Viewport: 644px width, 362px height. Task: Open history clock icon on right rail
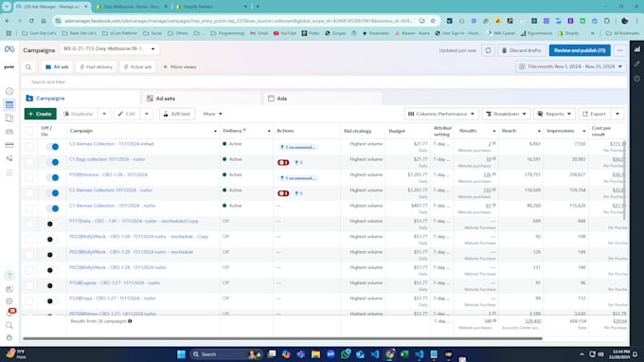636,79
